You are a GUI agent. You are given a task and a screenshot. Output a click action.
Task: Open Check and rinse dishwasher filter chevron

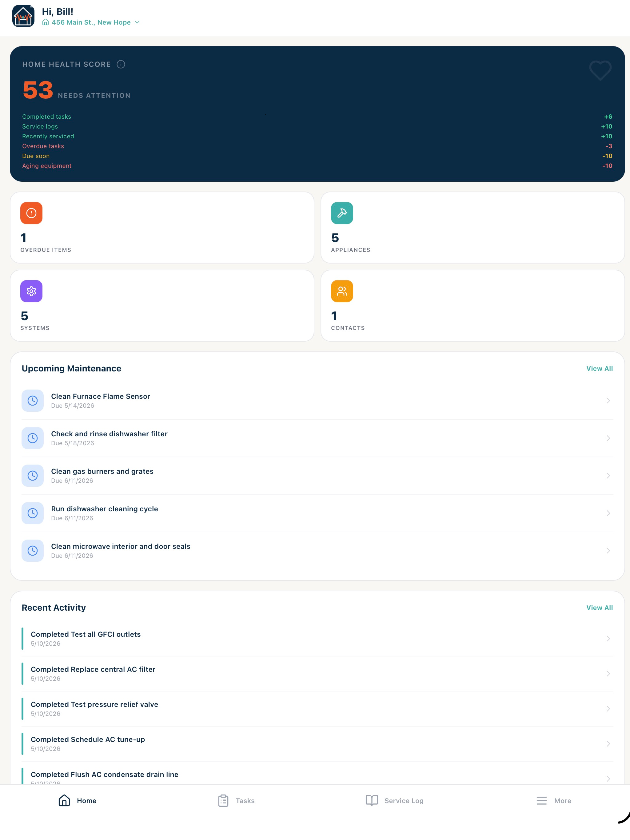608,438
